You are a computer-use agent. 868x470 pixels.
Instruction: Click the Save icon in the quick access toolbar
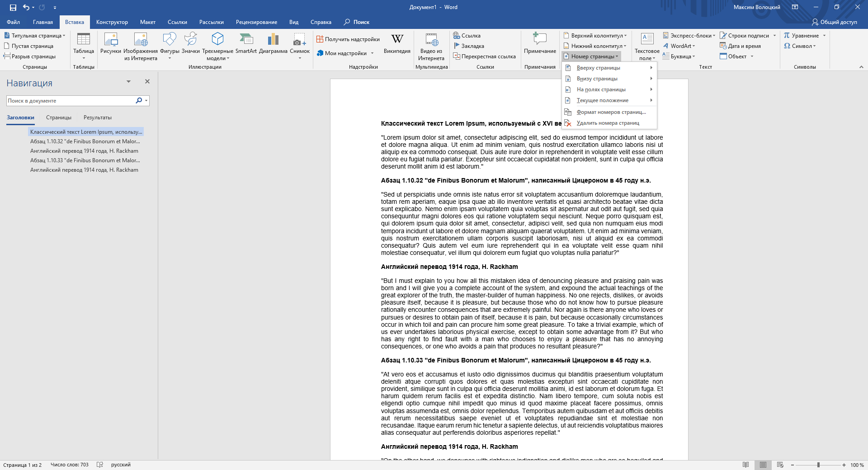(13, 7)
